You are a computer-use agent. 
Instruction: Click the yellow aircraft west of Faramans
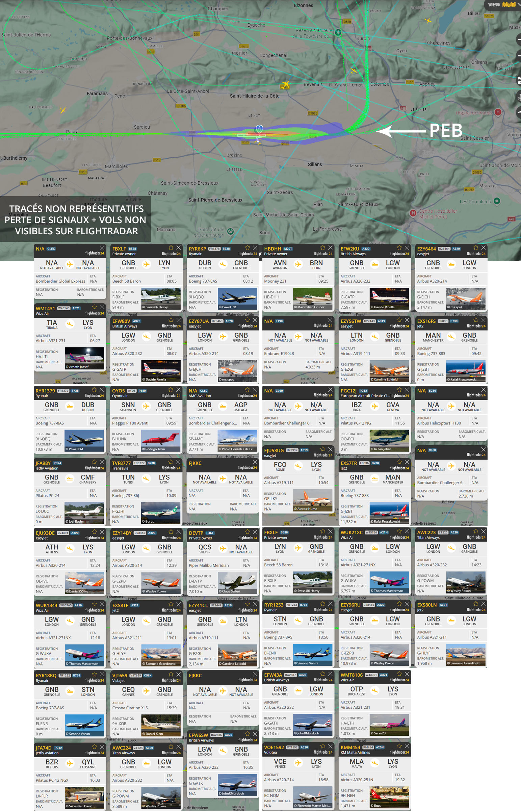click(x=62, y=110)
